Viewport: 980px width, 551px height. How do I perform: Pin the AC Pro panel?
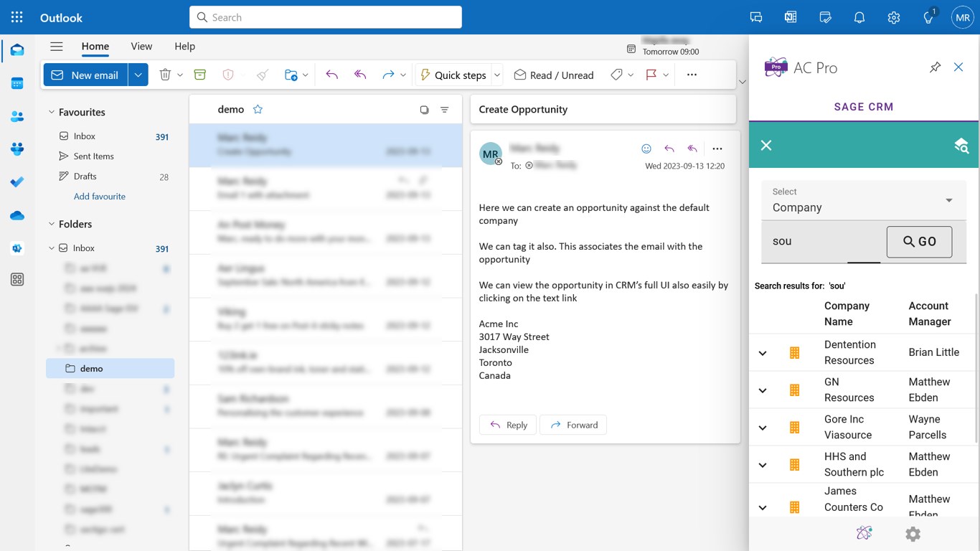(x=935, y=67)
